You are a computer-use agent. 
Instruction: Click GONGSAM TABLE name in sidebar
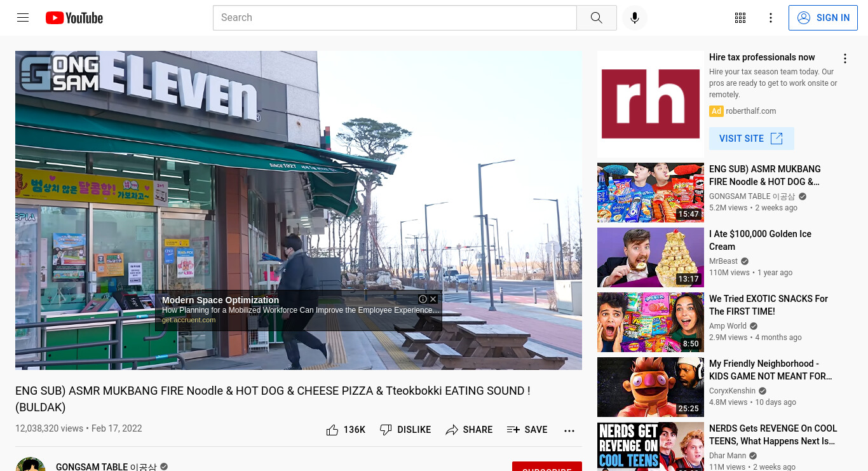(x=752, y=196)
